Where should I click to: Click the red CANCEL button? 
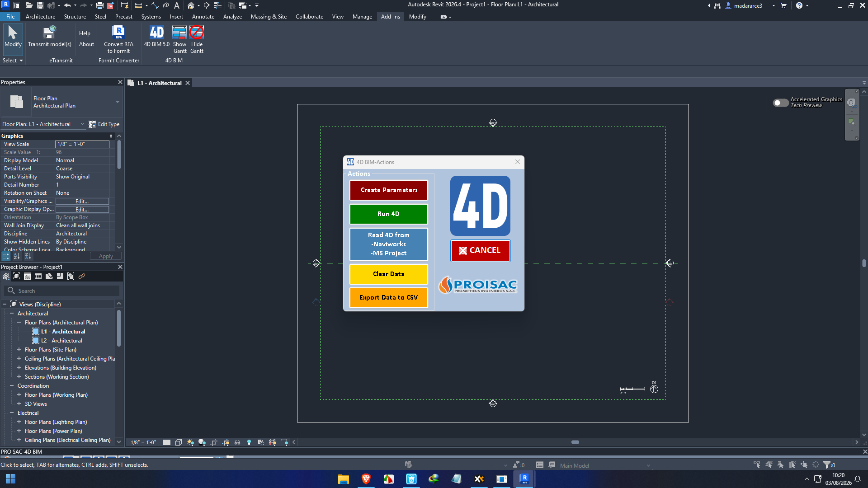tap(480, 251)
